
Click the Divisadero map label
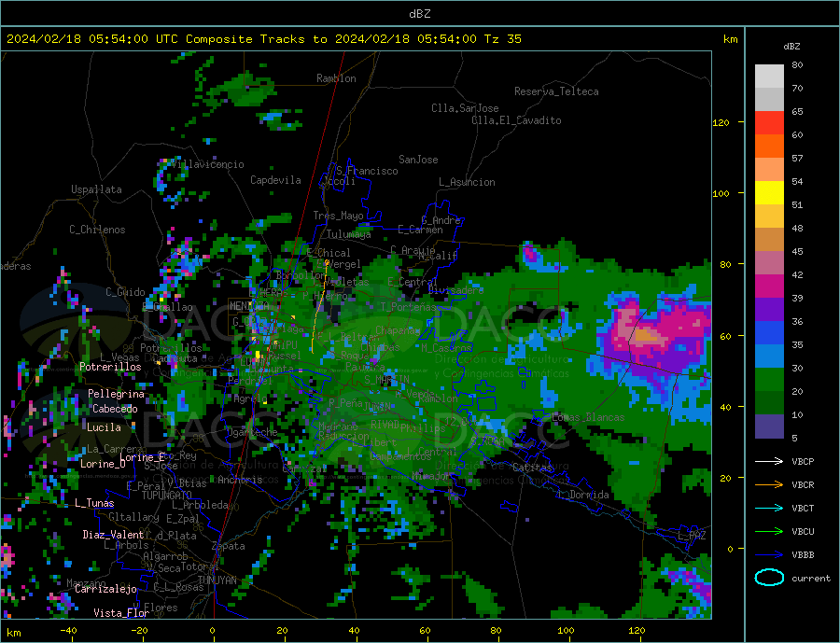pos(455,290)
